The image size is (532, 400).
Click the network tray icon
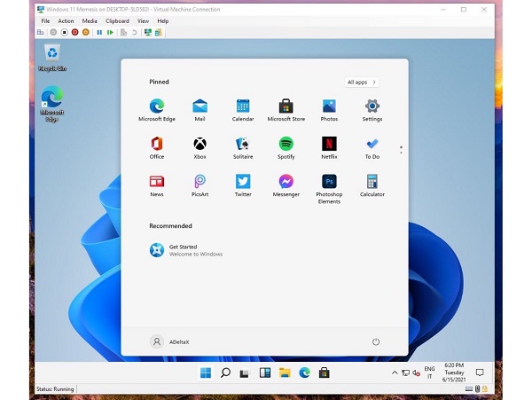click(405, 373)
